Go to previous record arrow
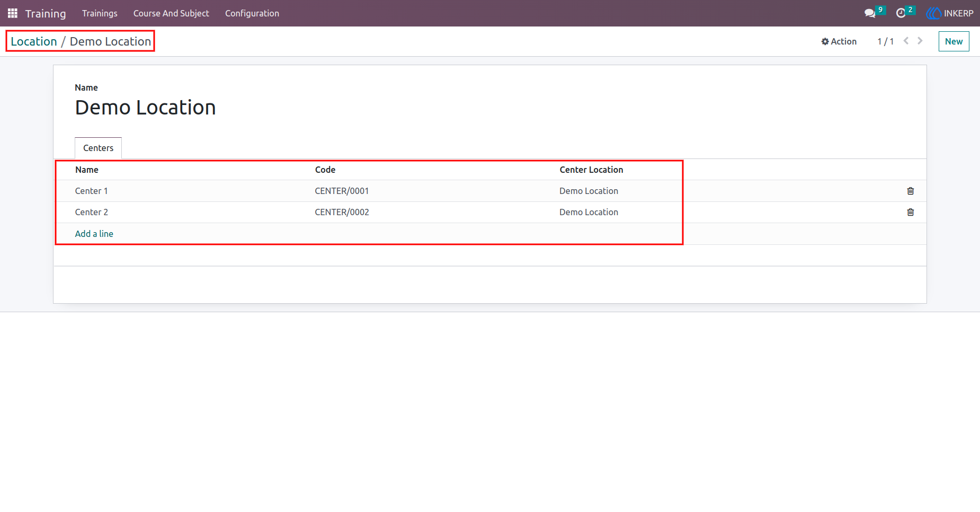The width and height of the screenshot is (980, 512). point(906,41)
